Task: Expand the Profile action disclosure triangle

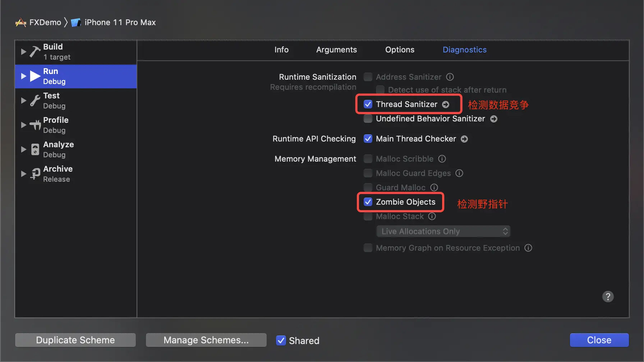Action: tap(24, 125)
